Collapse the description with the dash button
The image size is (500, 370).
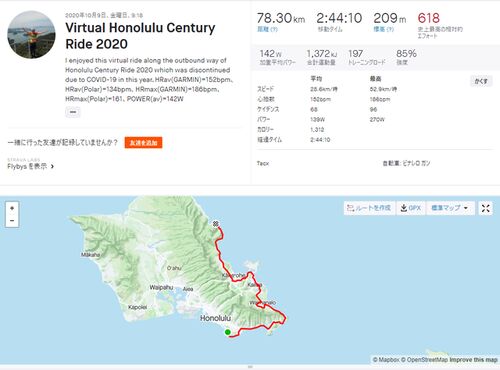(73, 112)
